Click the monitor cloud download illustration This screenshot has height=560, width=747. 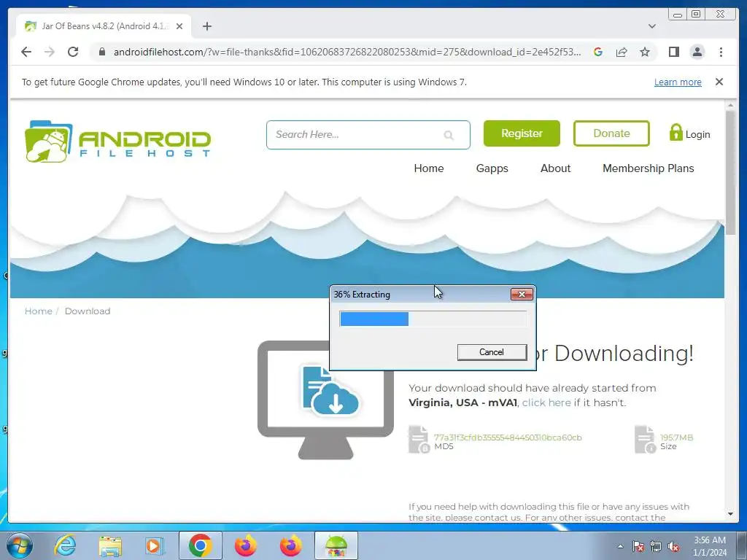(325, 400)
